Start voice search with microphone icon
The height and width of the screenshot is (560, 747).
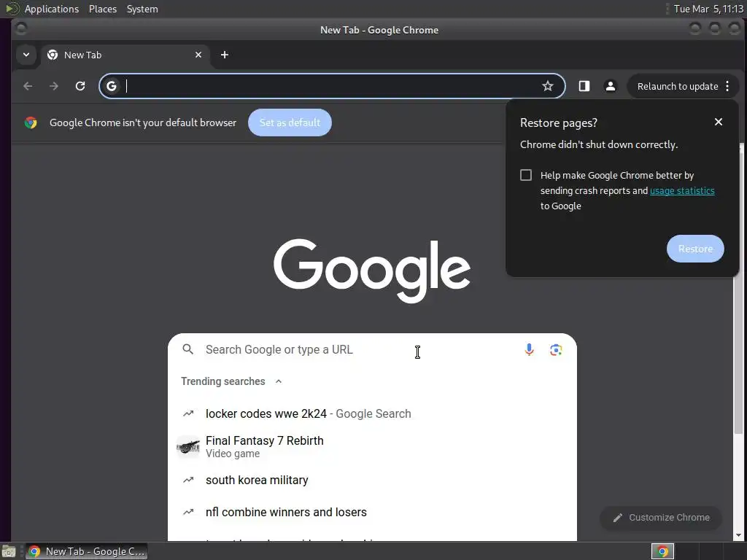tap(530, 350)
